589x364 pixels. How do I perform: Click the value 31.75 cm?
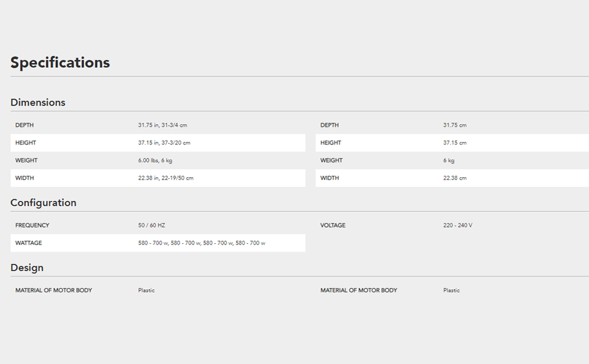pos(455,125)
